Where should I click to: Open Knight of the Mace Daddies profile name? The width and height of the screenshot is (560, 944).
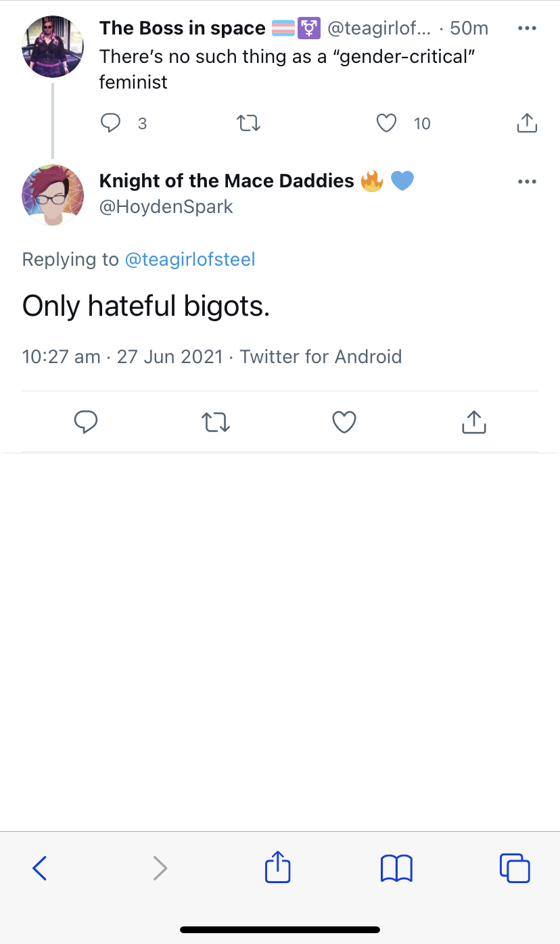[x=227, y=181]
